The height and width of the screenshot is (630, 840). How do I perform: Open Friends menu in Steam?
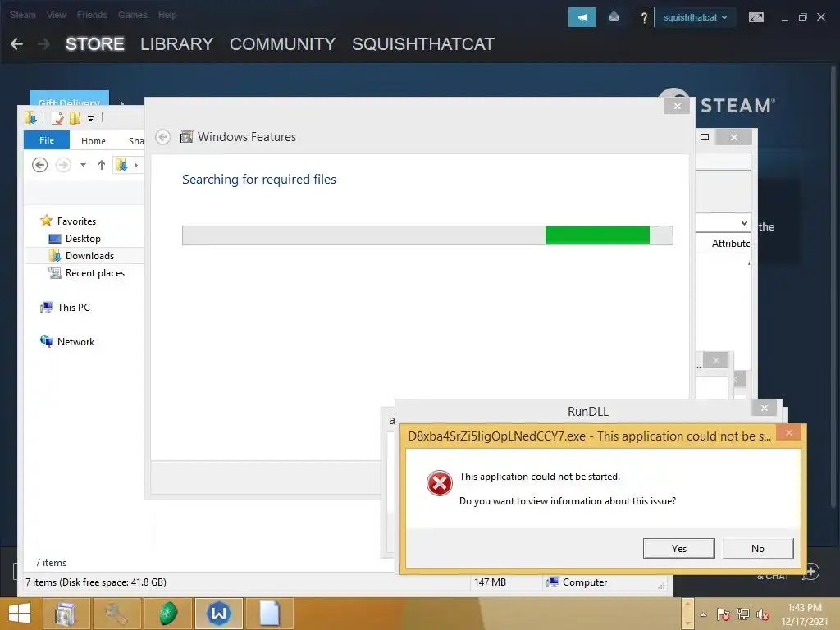(x=92, y=15)
